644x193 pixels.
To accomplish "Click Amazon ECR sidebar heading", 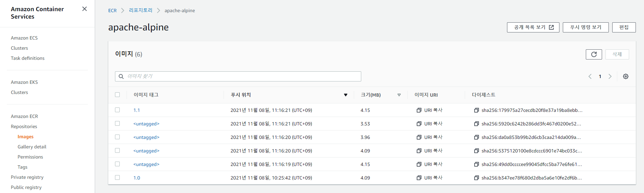I will 24,116.
